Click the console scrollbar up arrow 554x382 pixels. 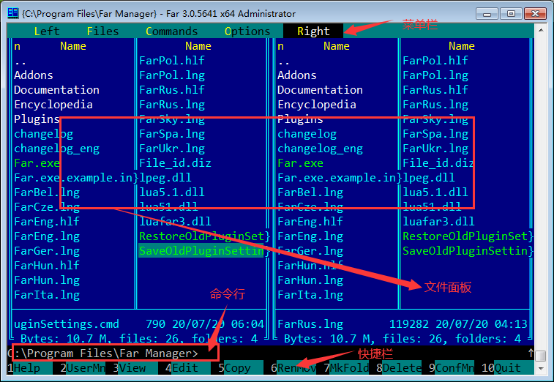(540, 31)
